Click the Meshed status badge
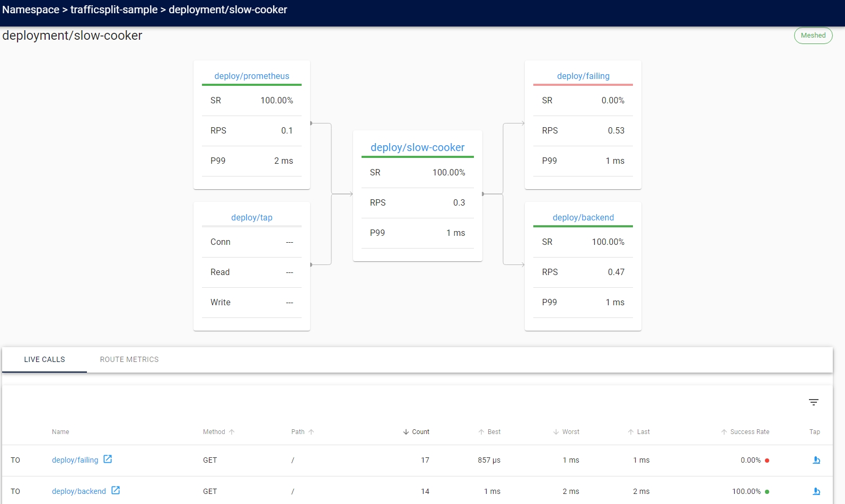The width and height of the screenshot is (845, 504). point(813,36)
